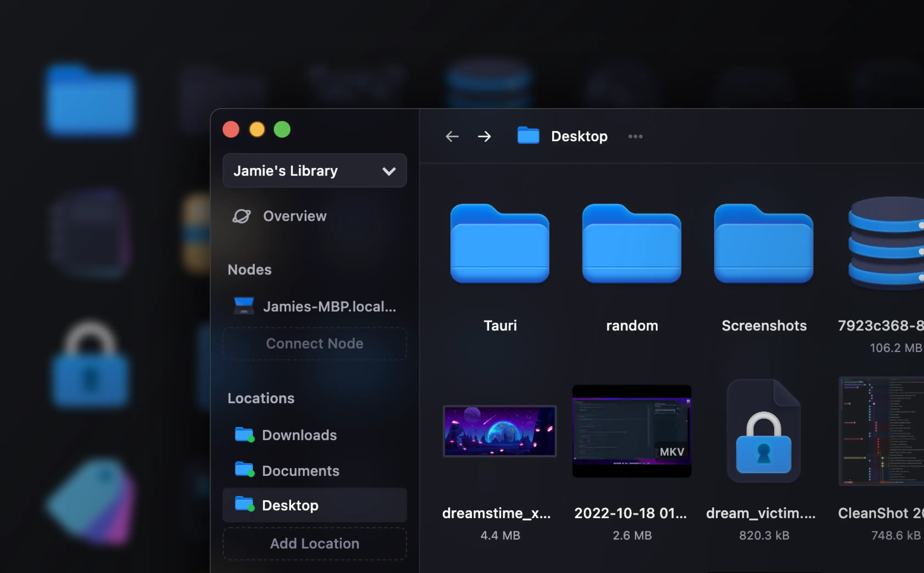
Task: Click the Add Location button
Action: pos(314,543)
